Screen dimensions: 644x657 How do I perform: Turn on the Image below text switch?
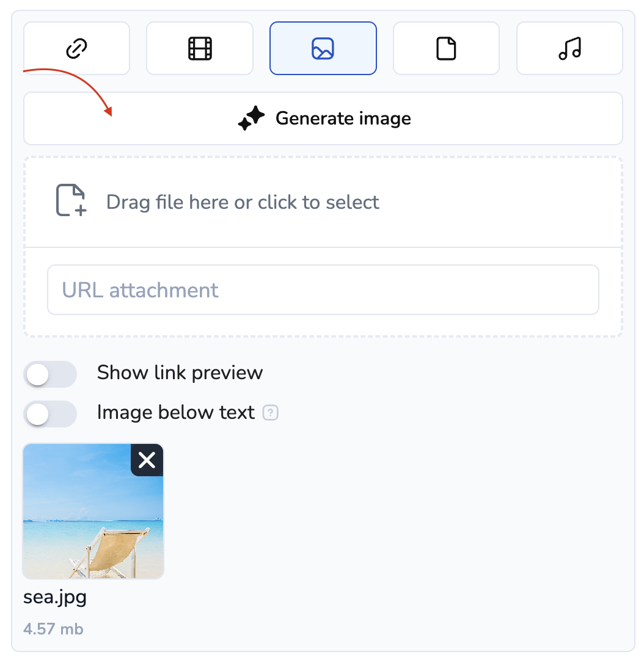50,414
